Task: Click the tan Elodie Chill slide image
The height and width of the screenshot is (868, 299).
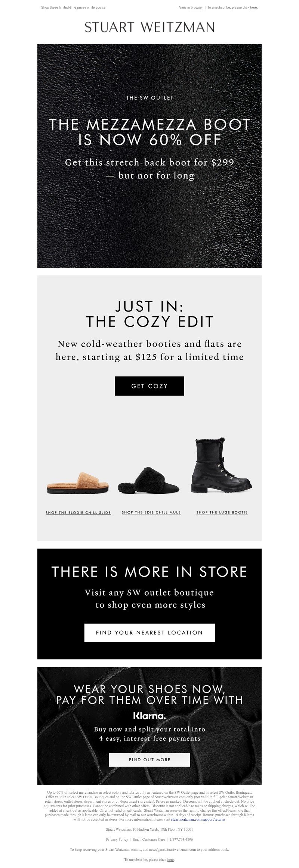Action: (78, 483)
